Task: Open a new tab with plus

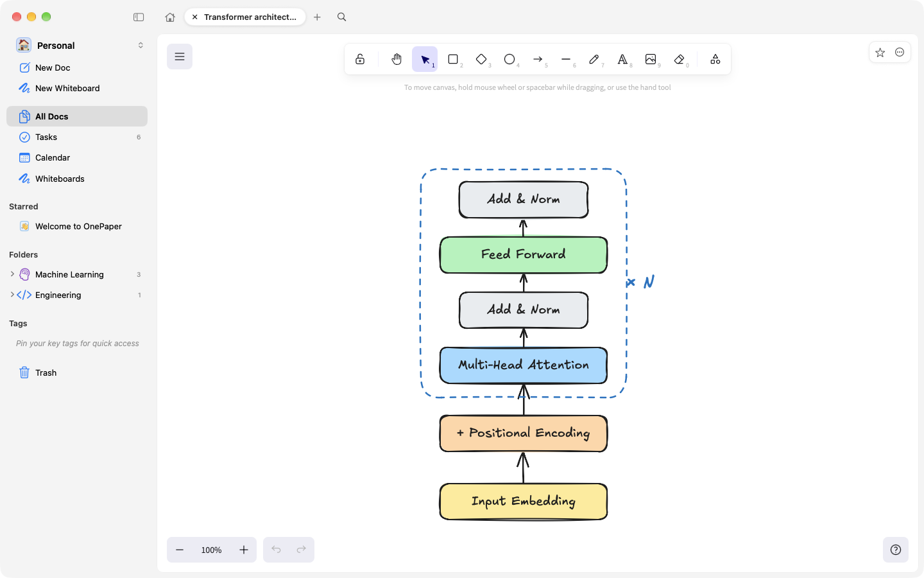Action: tap(317, 17)
